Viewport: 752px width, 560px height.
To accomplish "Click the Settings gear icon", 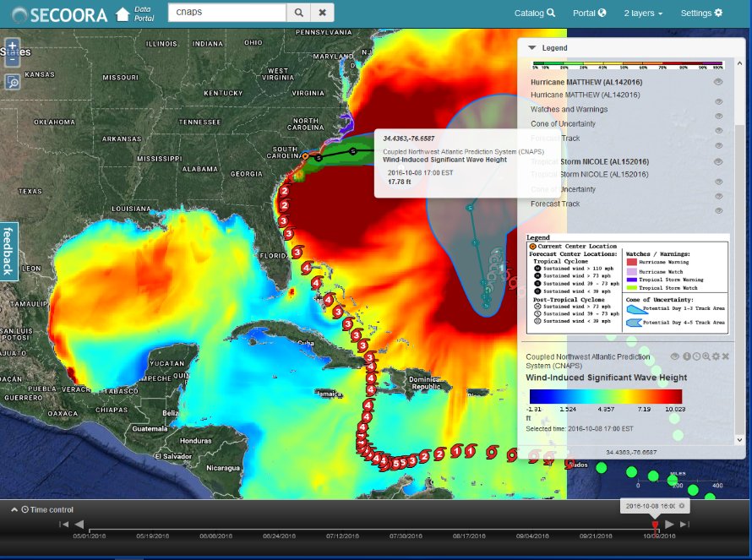I will [x=718, y=13].
